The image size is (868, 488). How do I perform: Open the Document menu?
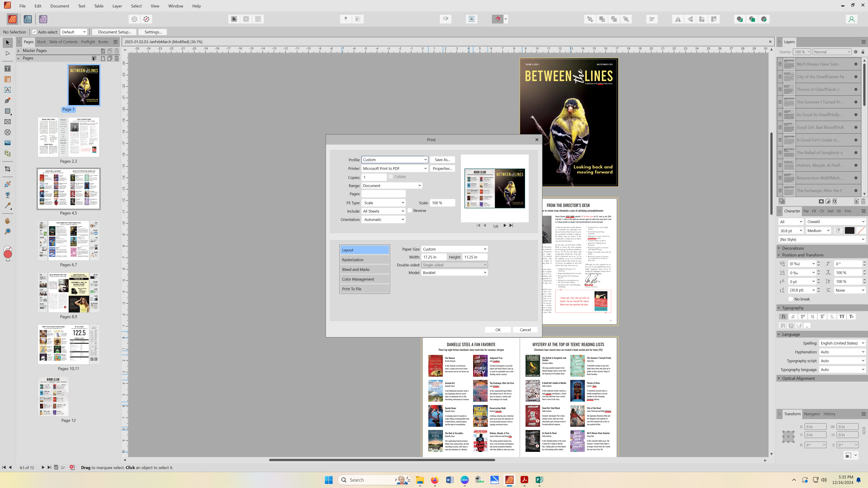[x=59, y=6]
